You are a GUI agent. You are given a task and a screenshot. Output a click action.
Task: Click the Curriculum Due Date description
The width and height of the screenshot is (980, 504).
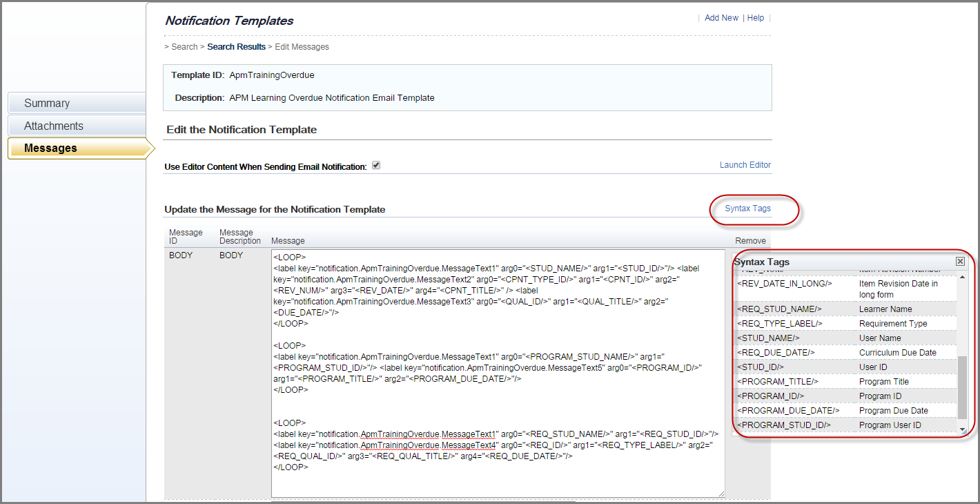coord(898,353)
